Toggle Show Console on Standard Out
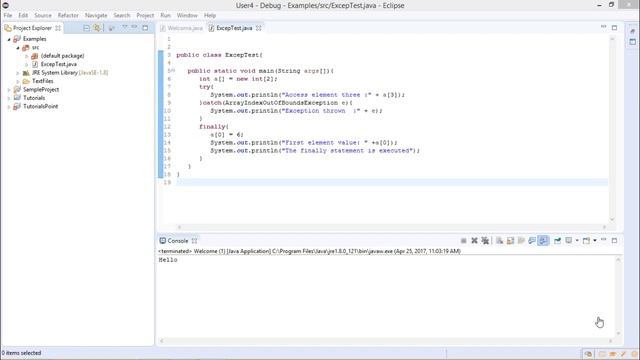The width and height of the screenshot is (640, 360). [x=532, y=241]
